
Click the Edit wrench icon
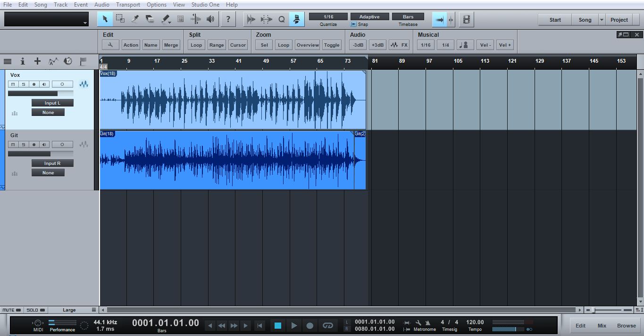[x=110, y=45]
